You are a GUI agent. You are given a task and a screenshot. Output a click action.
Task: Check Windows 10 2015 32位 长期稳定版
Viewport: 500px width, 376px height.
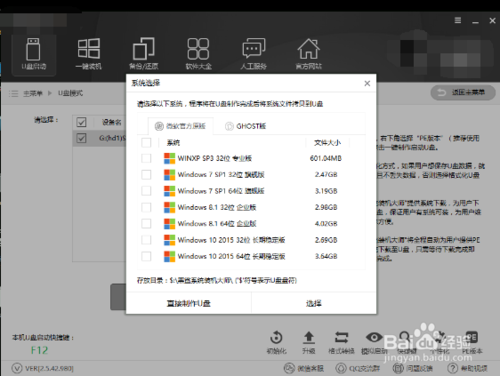coord(146,240)
